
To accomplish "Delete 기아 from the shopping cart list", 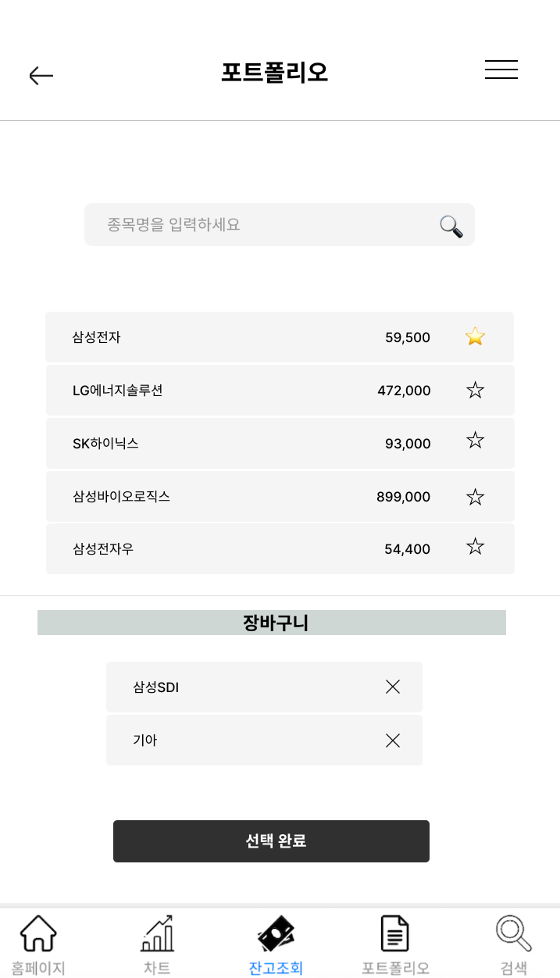I will coord(392,740).
